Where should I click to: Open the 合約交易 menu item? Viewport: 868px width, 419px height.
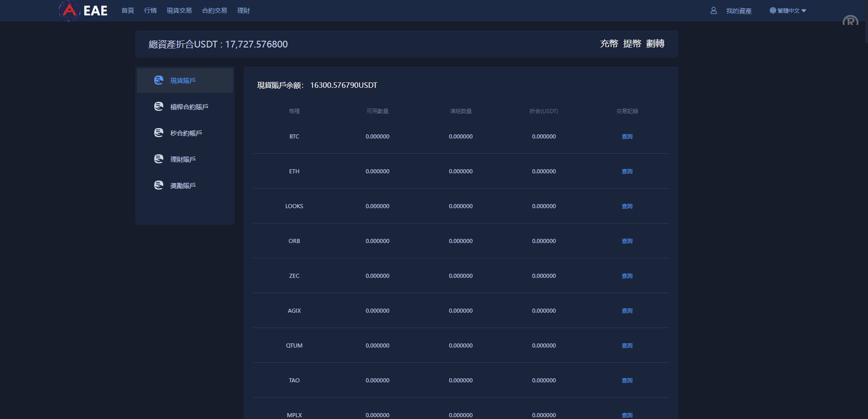[214, 10]
